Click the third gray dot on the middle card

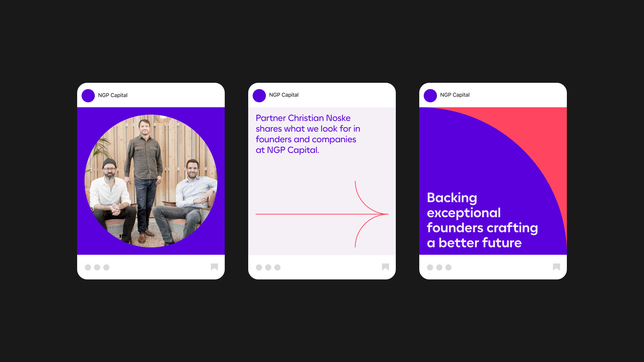277,267
